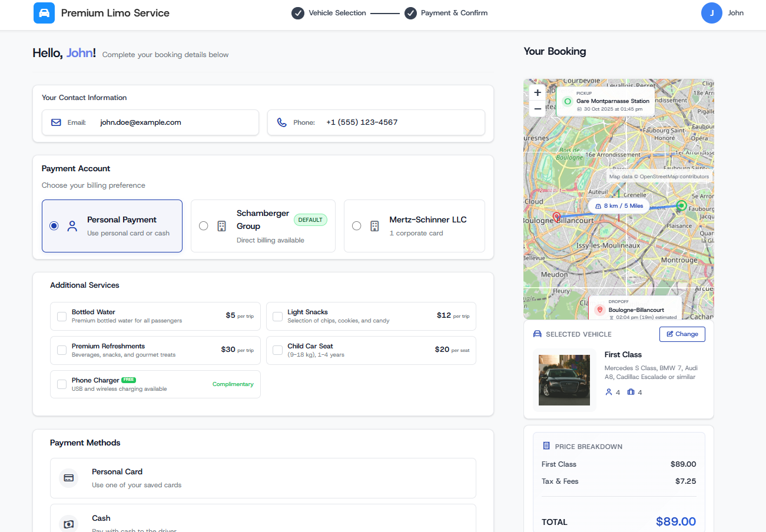
Task: Click the red dropoff pin on map
Action: [556, 217]
